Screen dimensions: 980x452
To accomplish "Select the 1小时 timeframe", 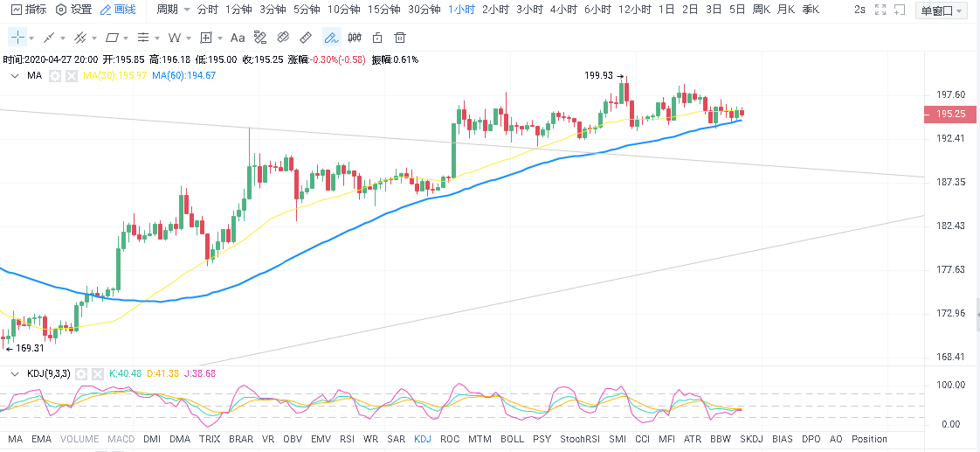I will [x=461, y=10].
